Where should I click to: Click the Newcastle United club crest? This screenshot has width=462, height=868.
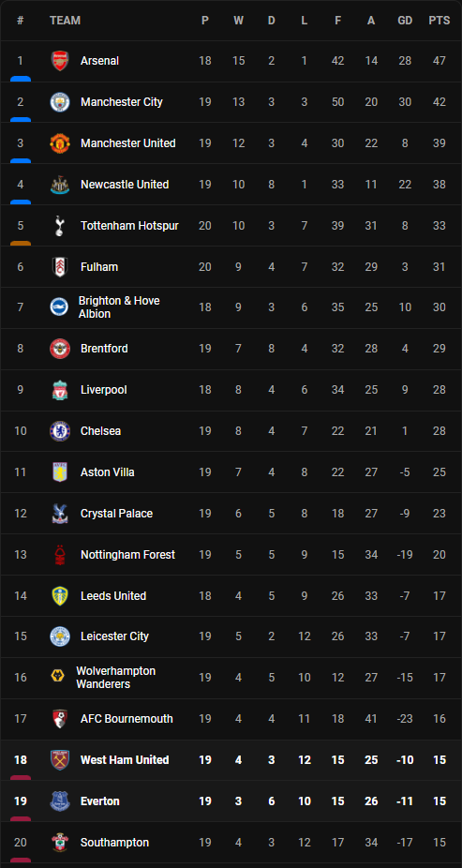coord(60,185)
